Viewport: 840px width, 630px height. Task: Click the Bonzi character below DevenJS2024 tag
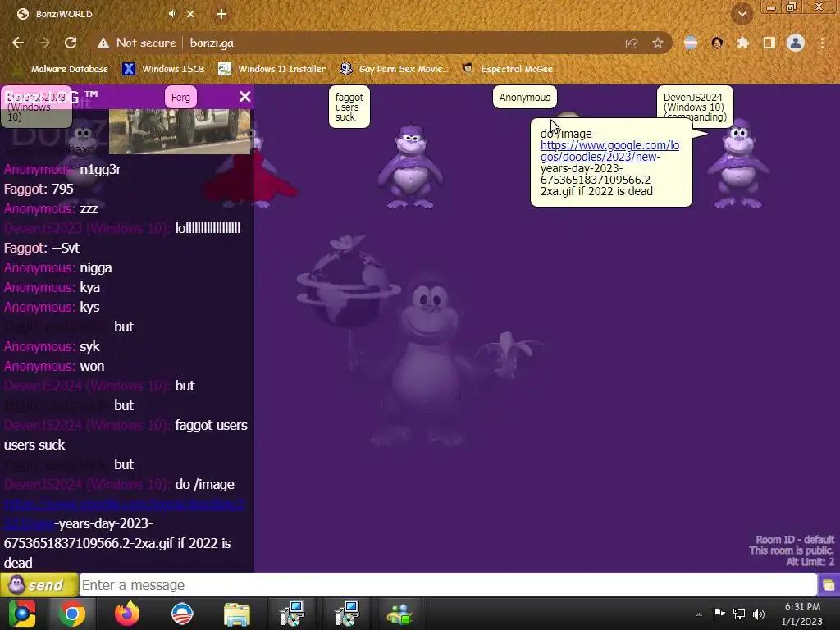coord(739,164)
